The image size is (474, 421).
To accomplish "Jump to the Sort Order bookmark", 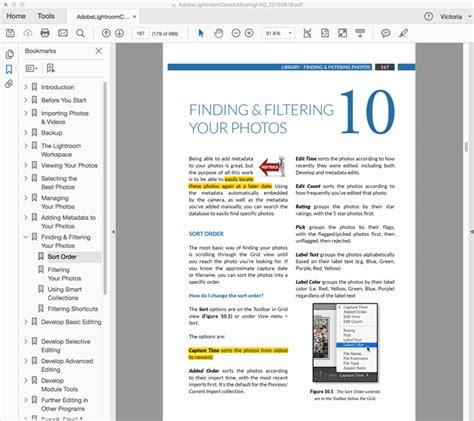I will [62, 257].
